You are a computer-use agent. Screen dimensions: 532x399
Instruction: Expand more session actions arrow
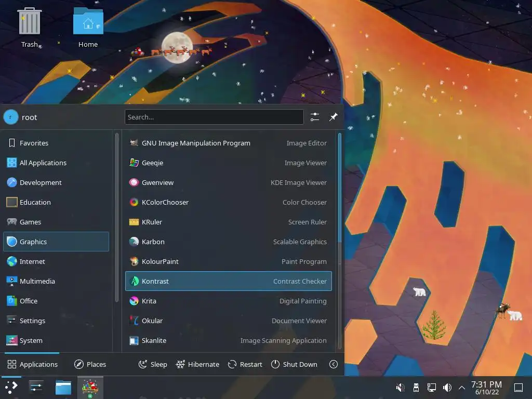click(x=334, y=364)
